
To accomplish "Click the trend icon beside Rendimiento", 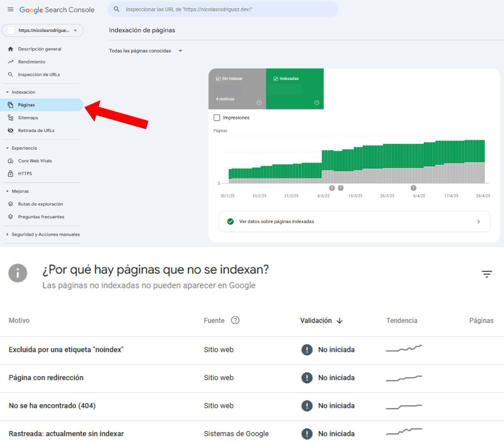I will (x=11, y=62).
